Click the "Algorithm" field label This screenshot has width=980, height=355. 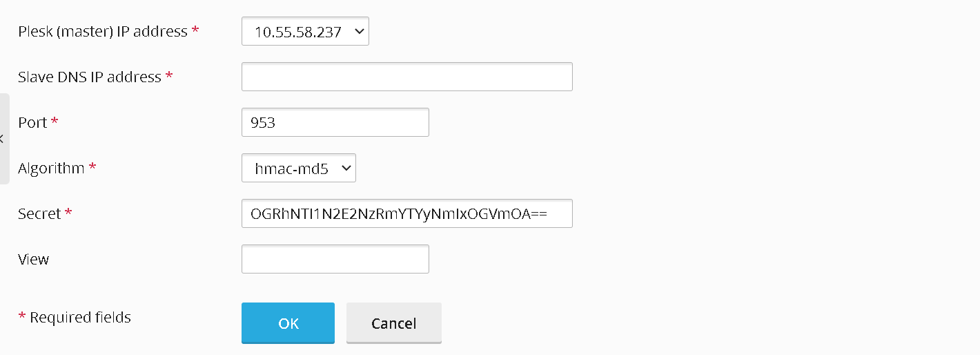(51, 169)
